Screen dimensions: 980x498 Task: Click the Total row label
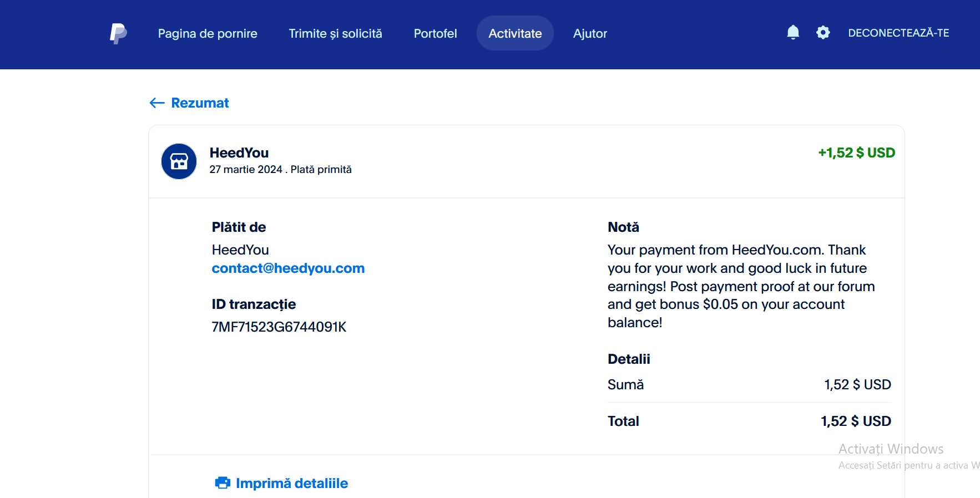point(623,421)
